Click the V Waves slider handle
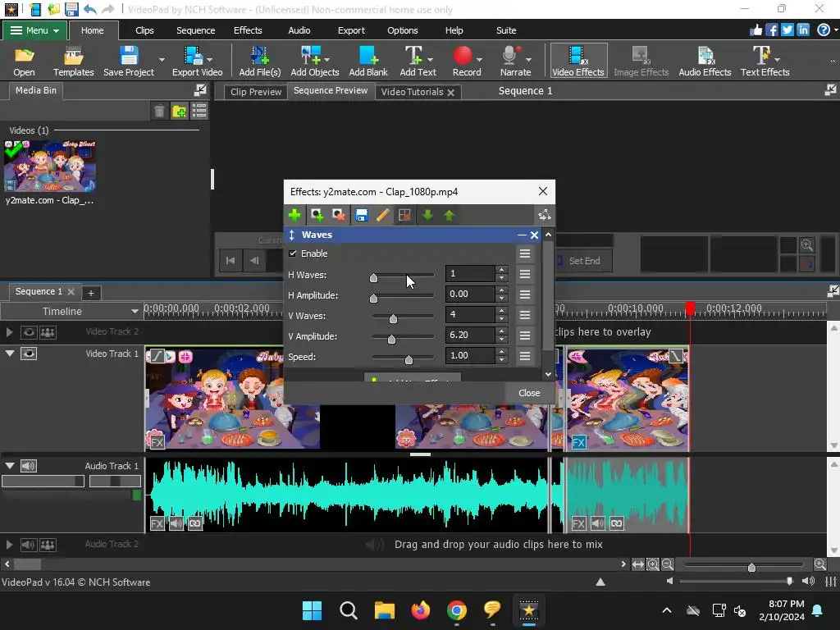This screenshot has height=630, width=840. tap(393, 319)
